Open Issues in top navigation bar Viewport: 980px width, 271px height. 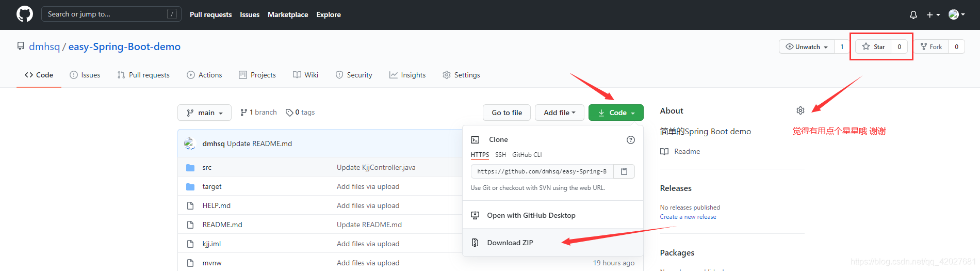coord(250,14)
